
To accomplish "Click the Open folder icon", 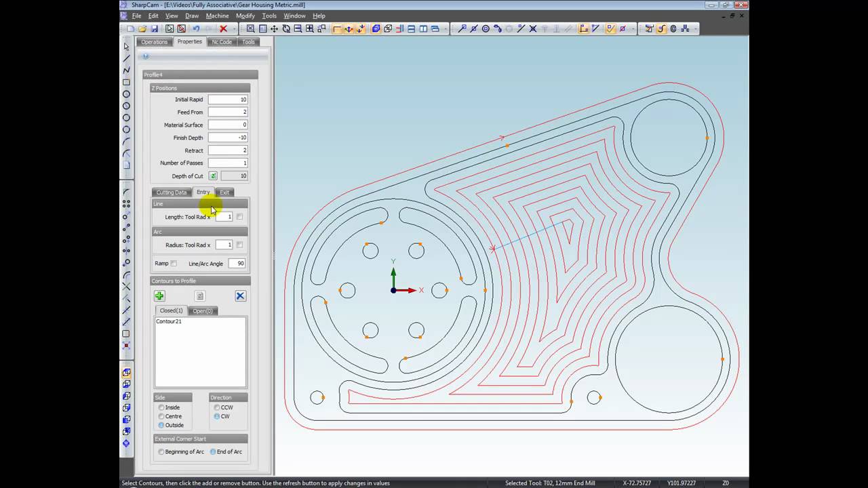I will 142,28.
